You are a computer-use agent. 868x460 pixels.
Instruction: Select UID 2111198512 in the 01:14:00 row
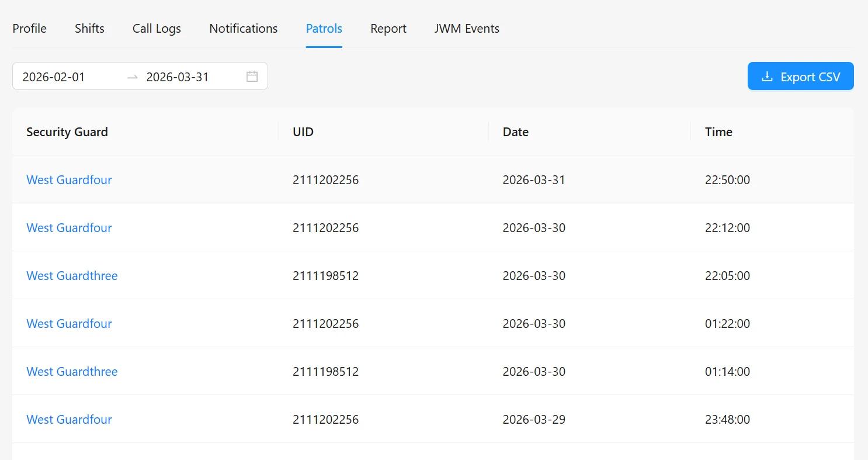326,371
